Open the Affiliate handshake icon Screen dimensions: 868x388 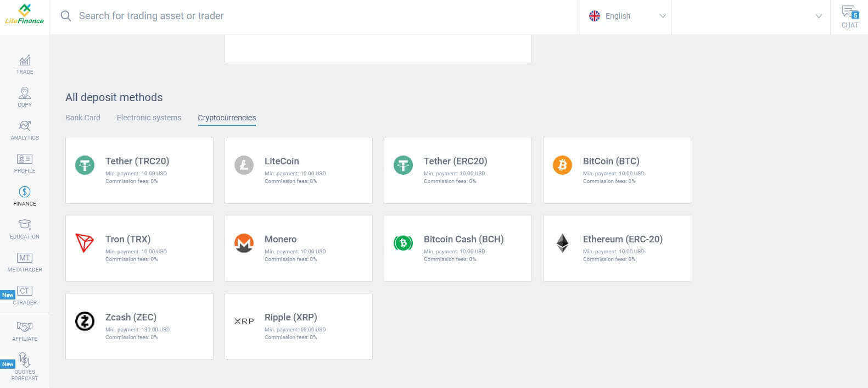(x=25, y=328)
